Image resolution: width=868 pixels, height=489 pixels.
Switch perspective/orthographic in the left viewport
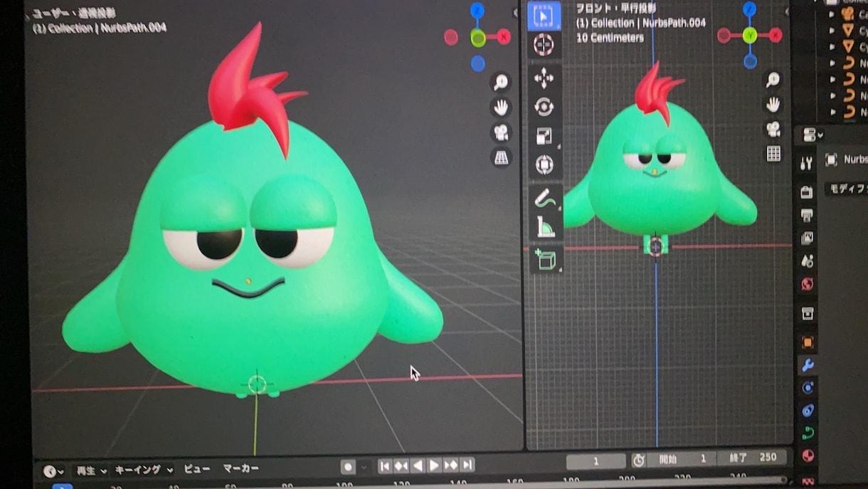point(502,157)
